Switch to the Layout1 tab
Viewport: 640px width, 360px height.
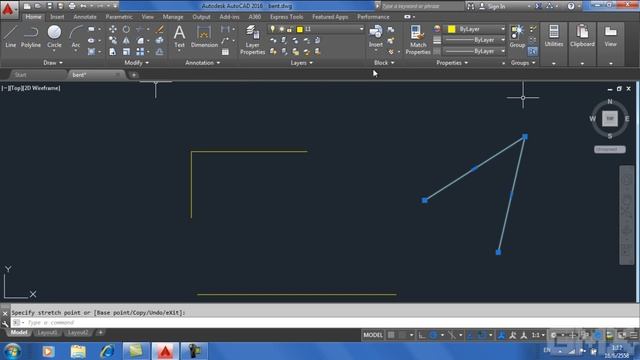[x=47, y=333]
